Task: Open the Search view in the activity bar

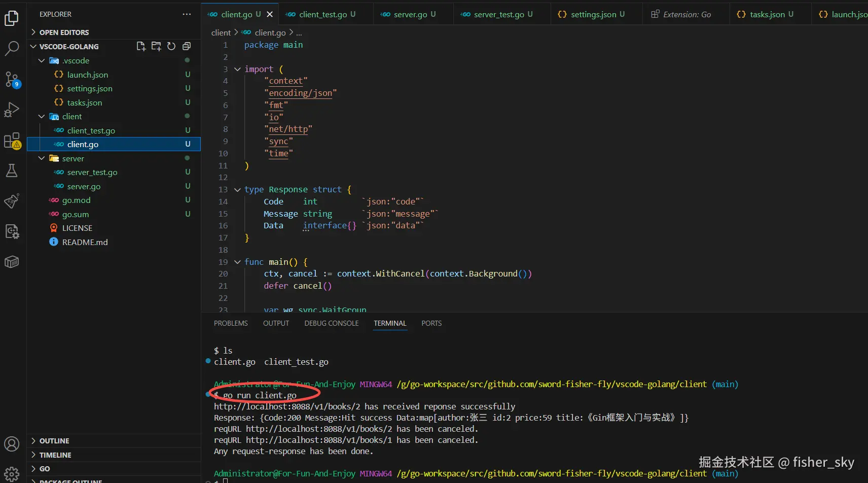Action: [x=12, y=49]
